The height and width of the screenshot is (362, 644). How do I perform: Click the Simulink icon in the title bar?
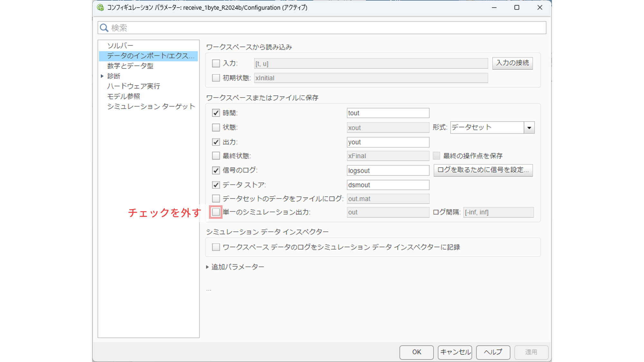click(x=100, y=7)
